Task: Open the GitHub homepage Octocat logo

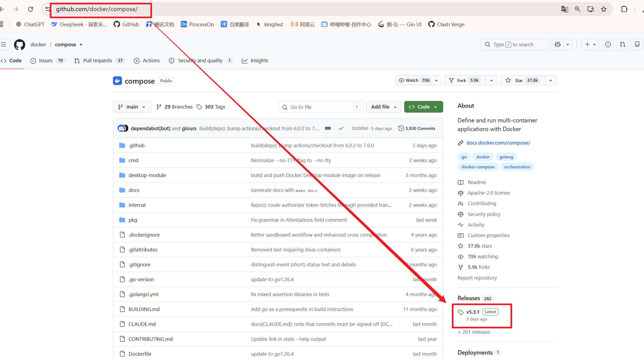Action: (x=19, y=44)
